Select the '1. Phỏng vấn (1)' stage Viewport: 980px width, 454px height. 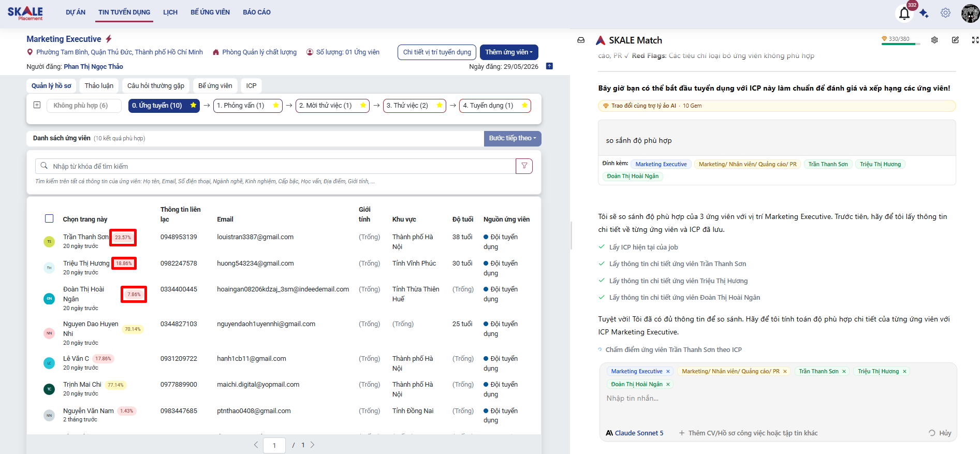248,106
